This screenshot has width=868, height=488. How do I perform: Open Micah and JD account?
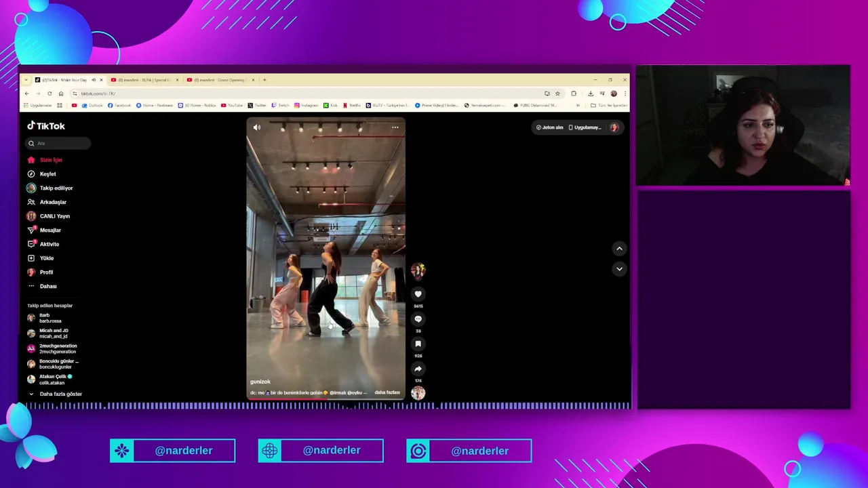coord(49,333)
